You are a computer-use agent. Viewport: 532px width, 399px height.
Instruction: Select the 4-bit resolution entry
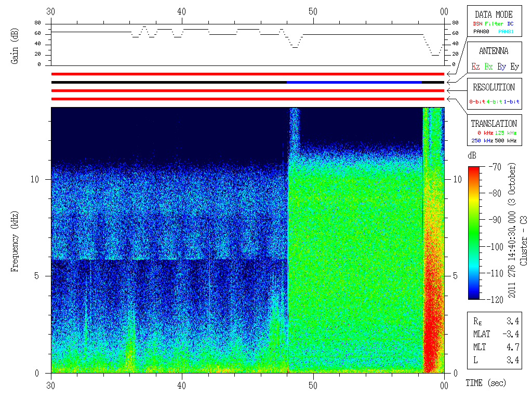[494, 101]
